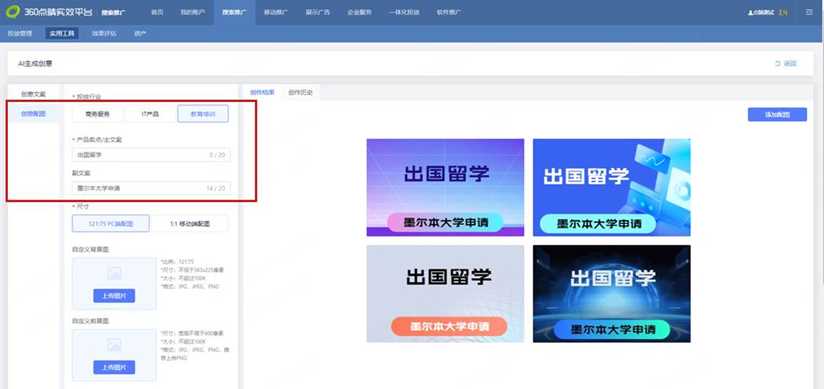This screenshot has height=389, width=824.
Task: Open the hamburger menu icon at top right
Action: (x=809, y=12)
